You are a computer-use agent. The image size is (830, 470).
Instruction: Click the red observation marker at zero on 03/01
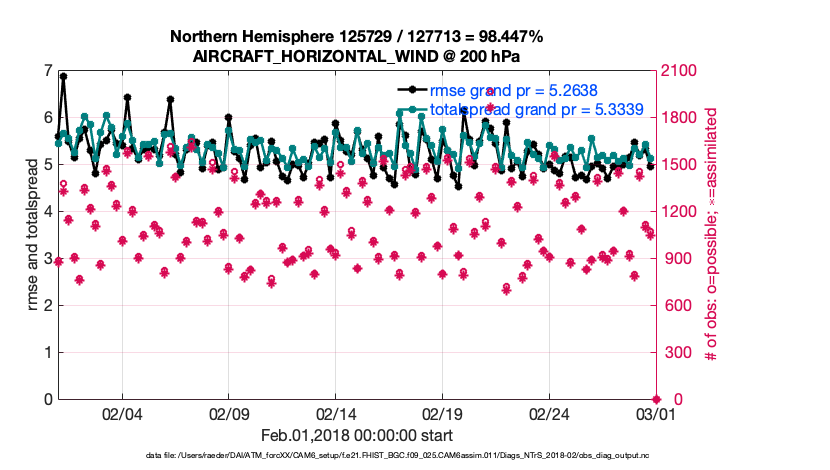656,399
